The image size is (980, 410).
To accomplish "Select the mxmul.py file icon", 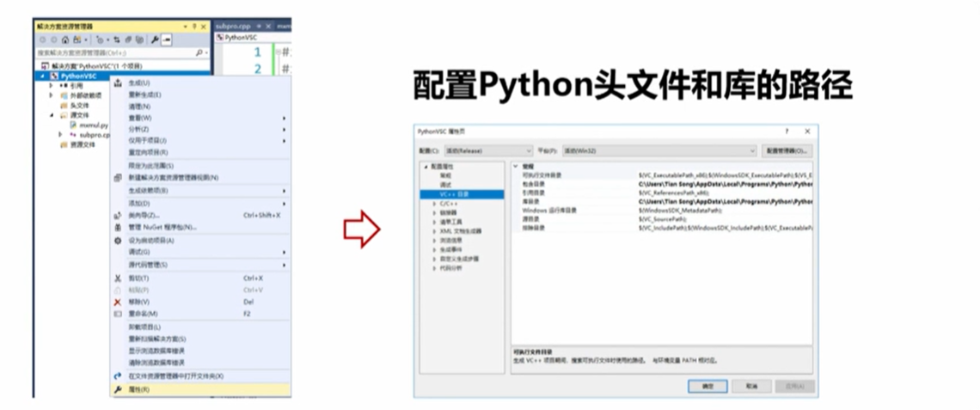I will 72,125.
